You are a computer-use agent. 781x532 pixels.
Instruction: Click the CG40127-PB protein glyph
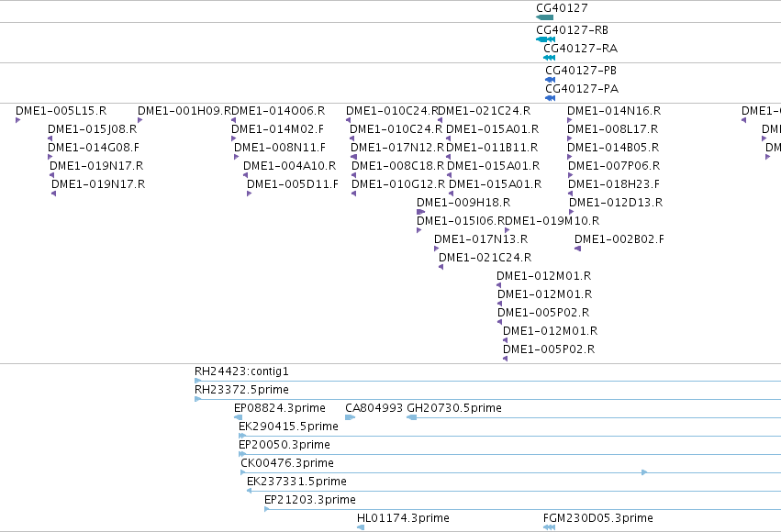click(551, 80)
